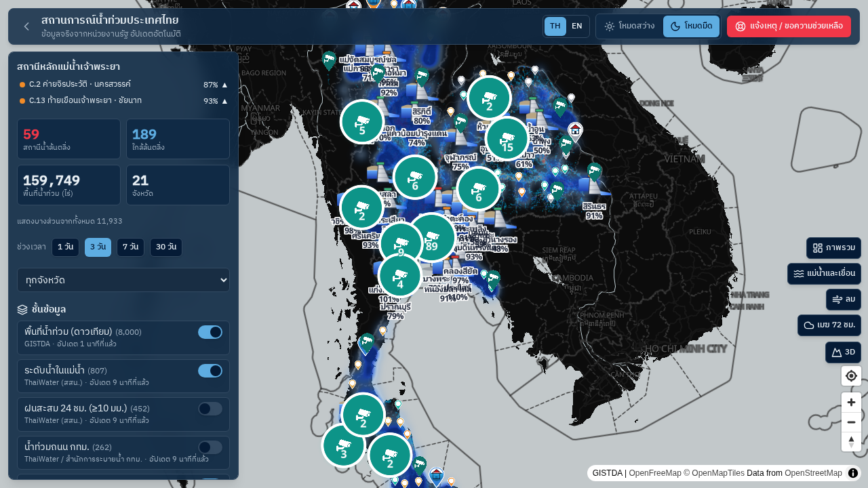Click the red house shelter marker
868x488 pixels.
click(x=575, y=131)
